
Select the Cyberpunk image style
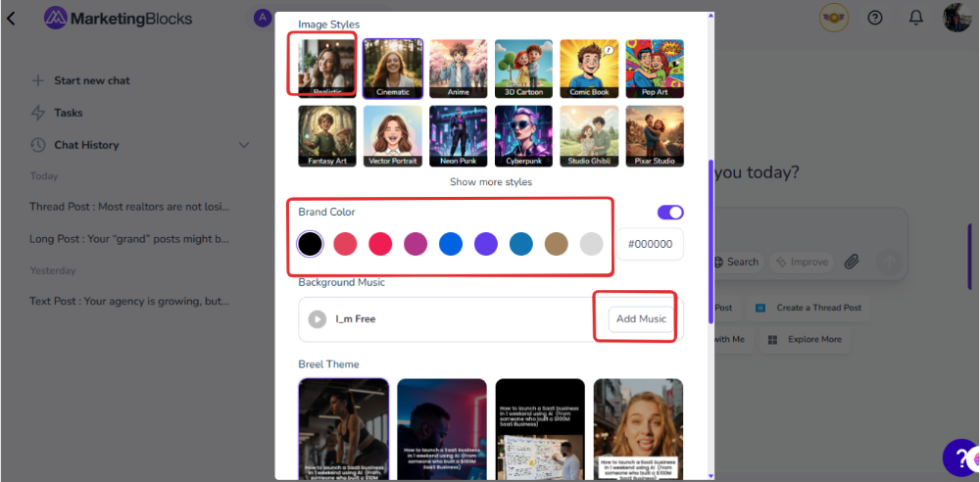[523, 136]
